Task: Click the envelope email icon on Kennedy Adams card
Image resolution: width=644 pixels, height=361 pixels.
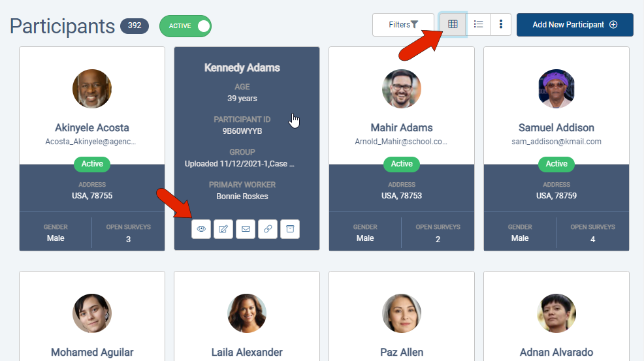Action: pyautogui.click(x=246, y=228)
